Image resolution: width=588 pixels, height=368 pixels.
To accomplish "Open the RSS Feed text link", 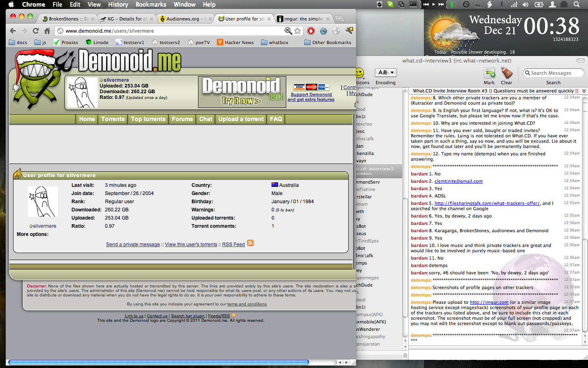I will pos(234,245).
